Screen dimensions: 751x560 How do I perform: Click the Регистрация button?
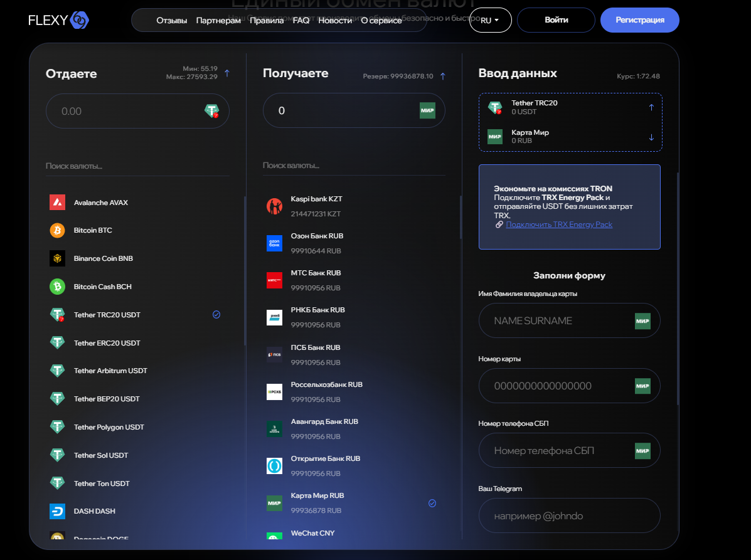(640, 20)
